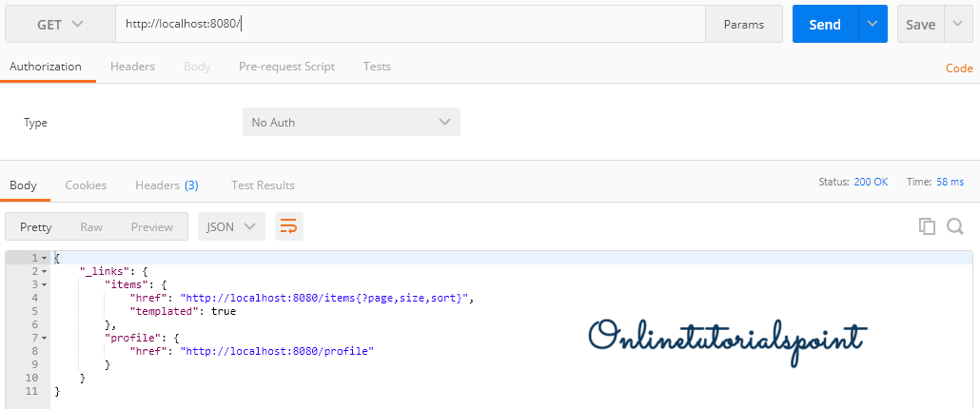Collapse the _links node at line 2

(x=45, y=271)
